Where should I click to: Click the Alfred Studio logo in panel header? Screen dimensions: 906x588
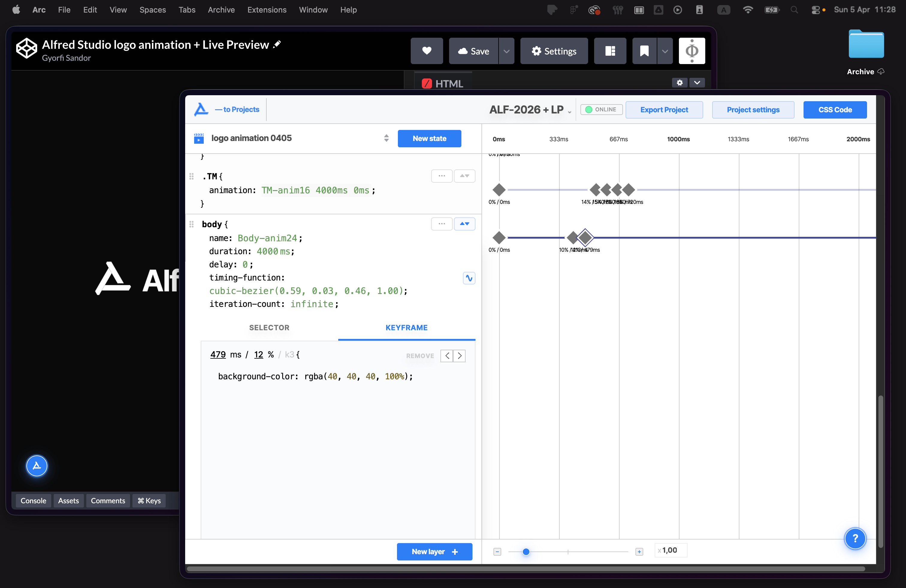coord(201,110)
